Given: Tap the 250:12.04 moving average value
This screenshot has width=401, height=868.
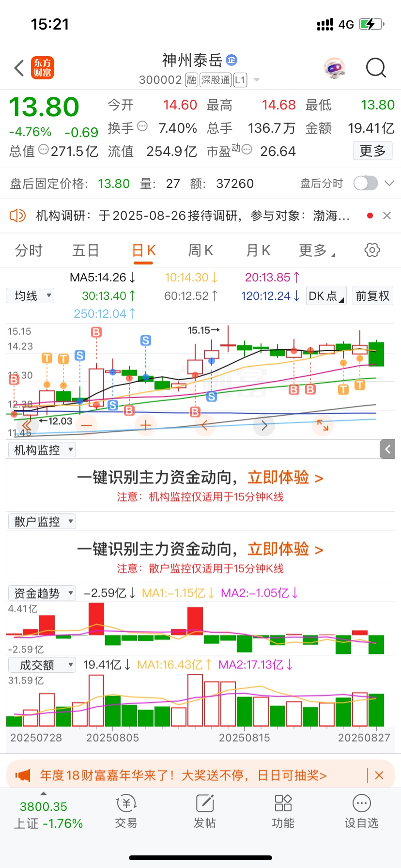Looking at the screenshot, I should point(104,314).
